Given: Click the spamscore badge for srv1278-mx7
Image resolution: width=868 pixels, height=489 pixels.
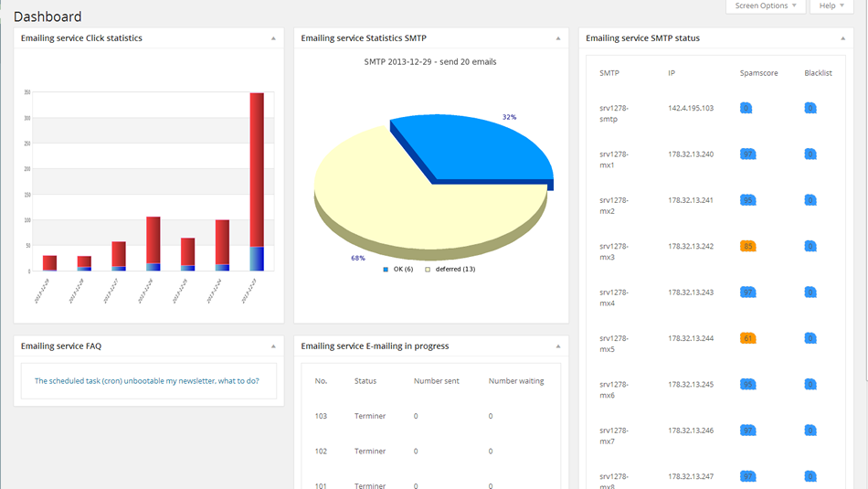Looking at the screenshot, I should point(748,430).
